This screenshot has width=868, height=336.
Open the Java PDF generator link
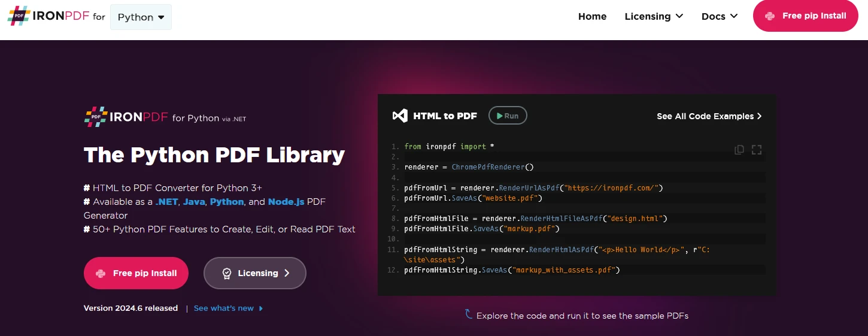tap(194, 202)
